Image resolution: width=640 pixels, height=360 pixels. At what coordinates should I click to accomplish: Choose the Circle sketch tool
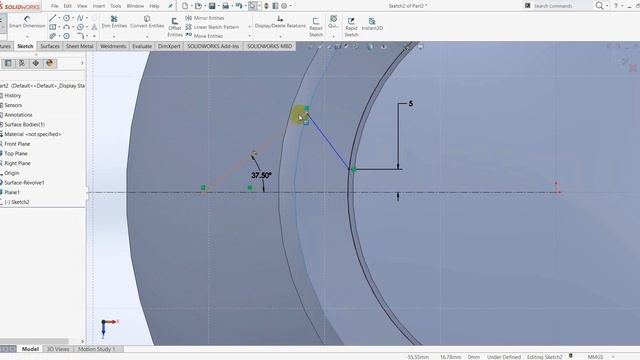[x=66, y=18]
